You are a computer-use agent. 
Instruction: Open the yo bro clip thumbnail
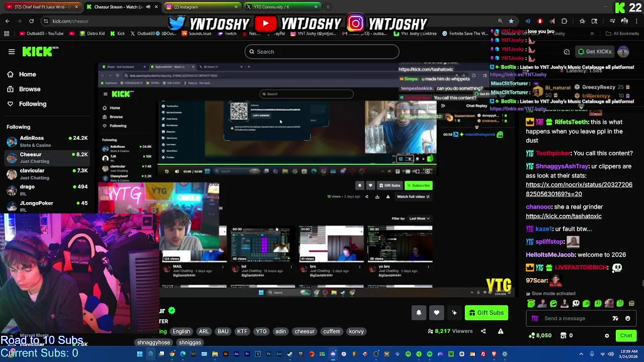pos(400,244)
